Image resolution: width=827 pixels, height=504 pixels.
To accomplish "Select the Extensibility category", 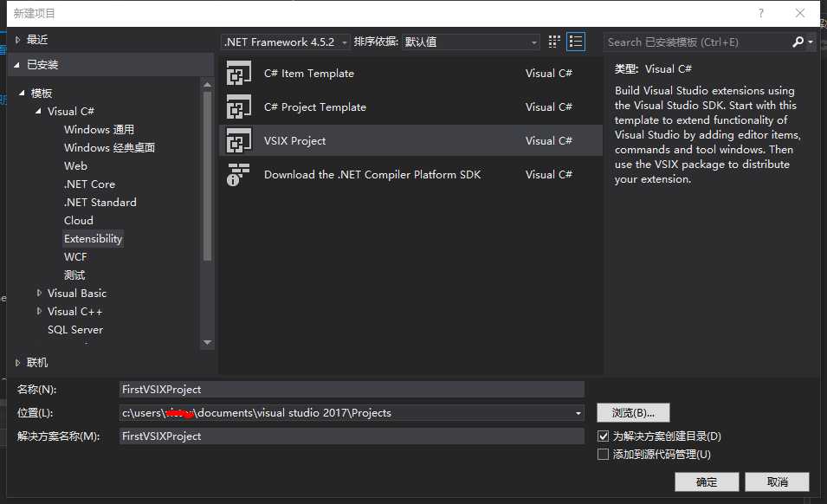I will click(x=93, y=239).
